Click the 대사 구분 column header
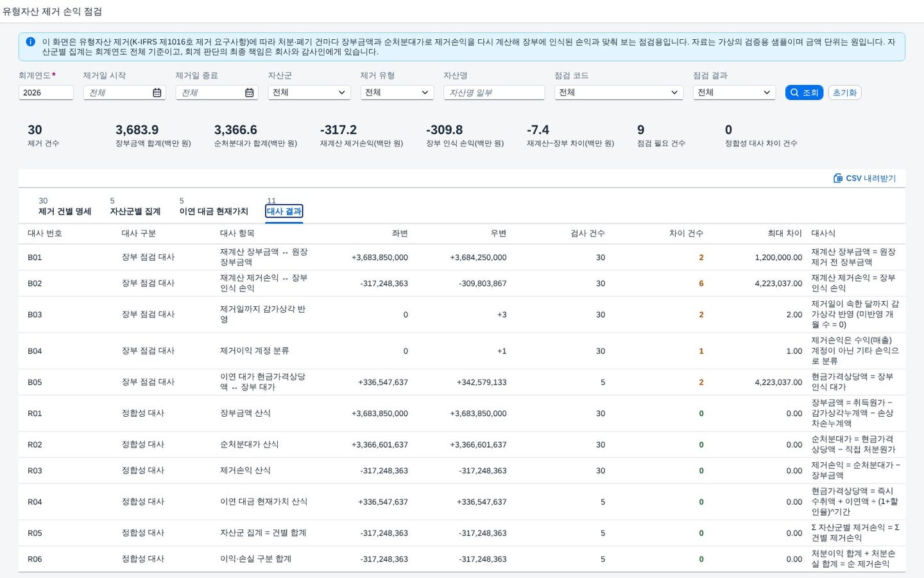This screenshot has height=578, width=924. coord(139,233)
